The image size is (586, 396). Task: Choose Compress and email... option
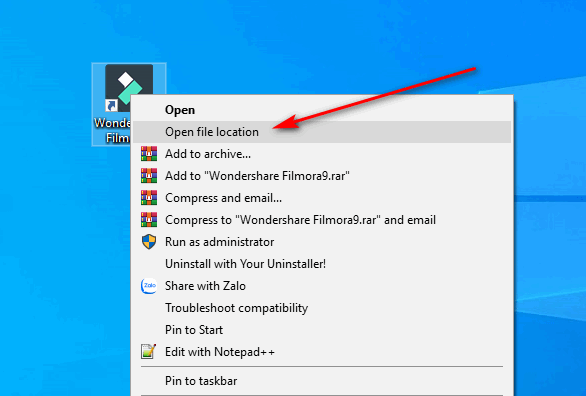tap(322, 198)
